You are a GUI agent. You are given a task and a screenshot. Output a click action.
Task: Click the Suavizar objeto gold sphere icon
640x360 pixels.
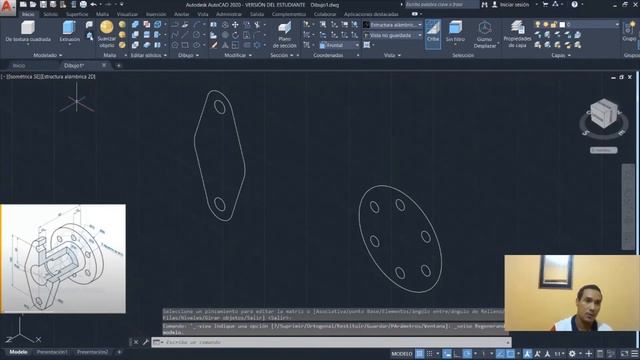107,27
